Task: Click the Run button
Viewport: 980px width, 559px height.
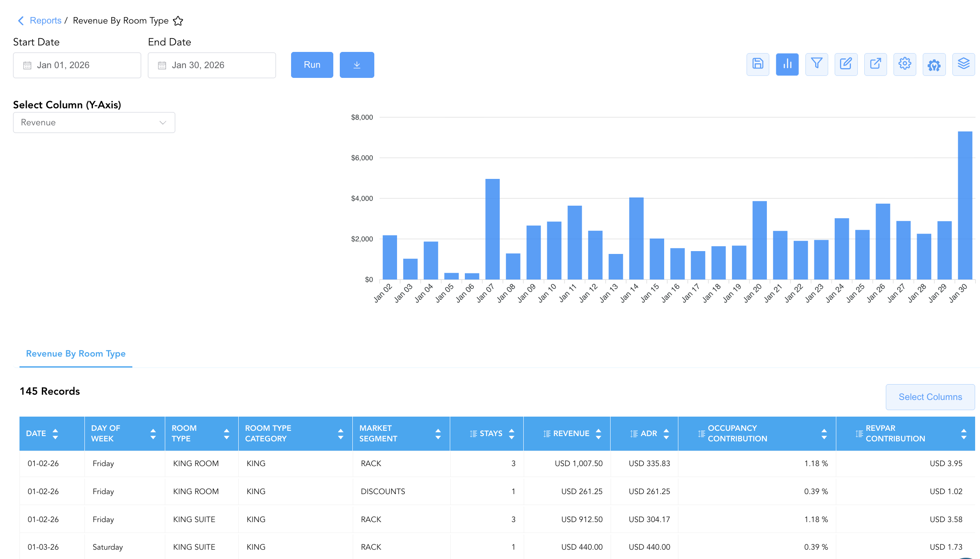Action: pyautogui.click(x=312, y=65)
